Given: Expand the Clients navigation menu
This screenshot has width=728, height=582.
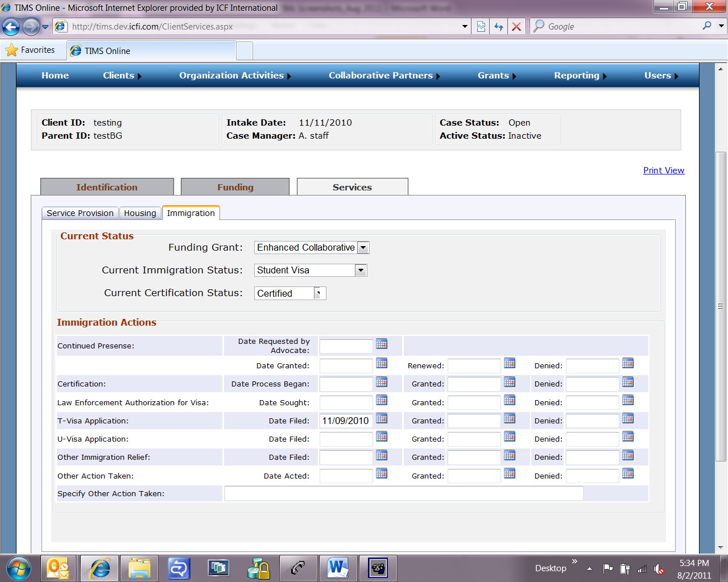Looking at the screenshot, I should [122, 76].
